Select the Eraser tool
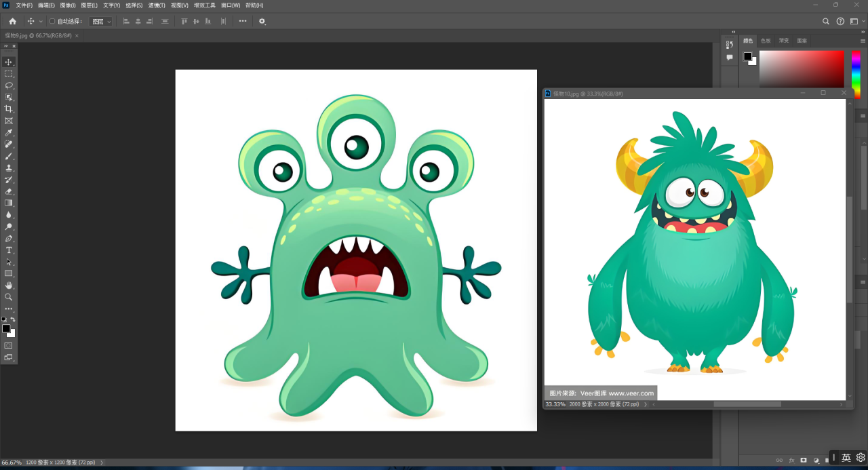Screen dimensions: 868x470 (9, 191)
